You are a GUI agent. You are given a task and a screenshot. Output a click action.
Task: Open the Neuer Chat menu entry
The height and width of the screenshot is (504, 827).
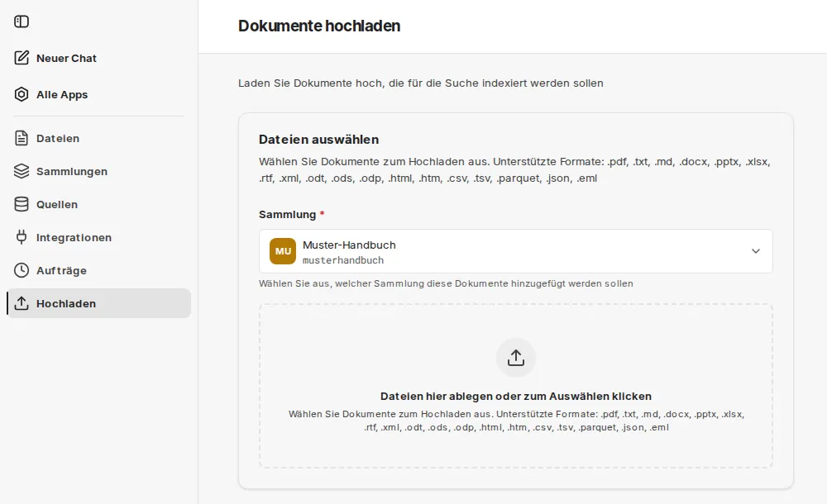[x=98, y=58]
